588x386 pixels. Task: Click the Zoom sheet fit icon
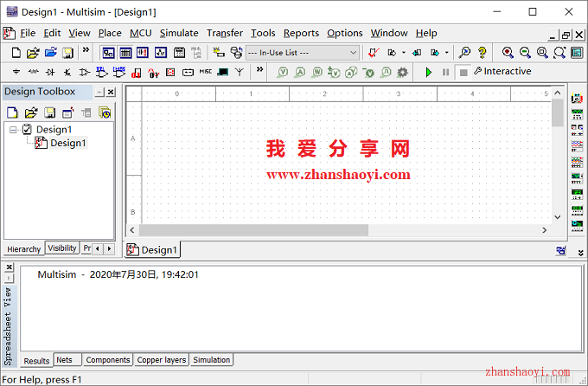coord(559,53)
